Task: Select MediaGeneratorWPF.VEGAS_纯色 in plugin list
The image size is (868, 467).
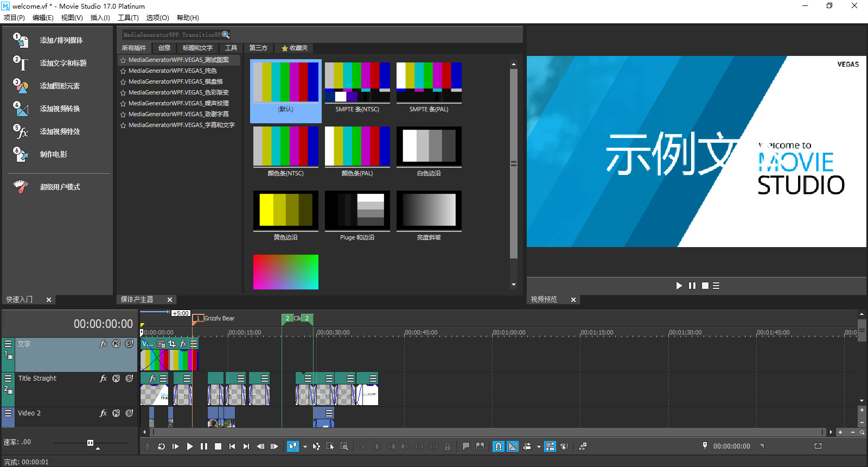Action: [x=179, y=71]
